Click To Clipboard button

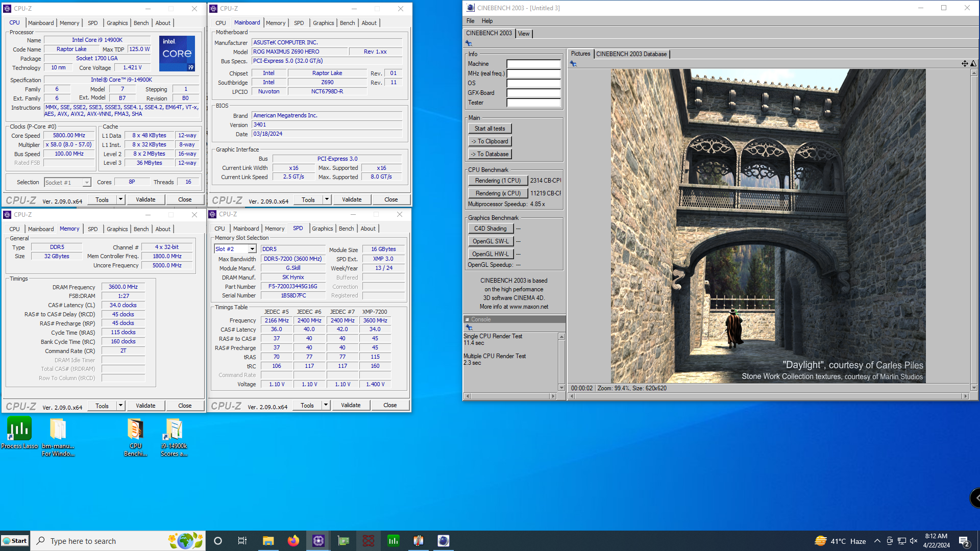(x=490, y=141)
